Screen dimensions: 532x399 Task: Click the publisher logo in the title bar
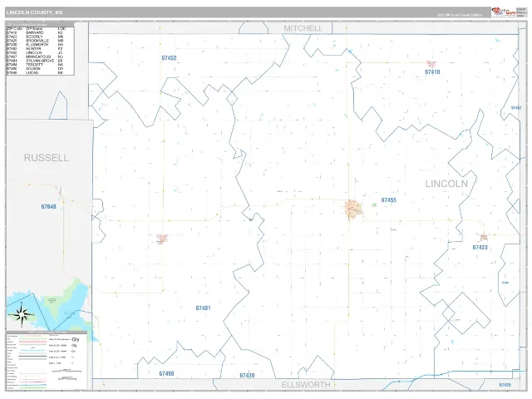503,12
